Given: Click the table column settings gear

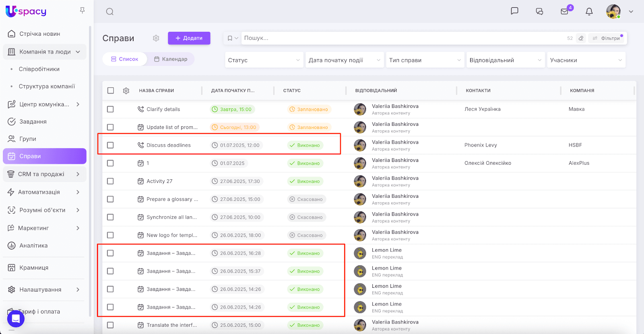Looking at the screenshot, I should pyautogui.click(x=126, y=91).
